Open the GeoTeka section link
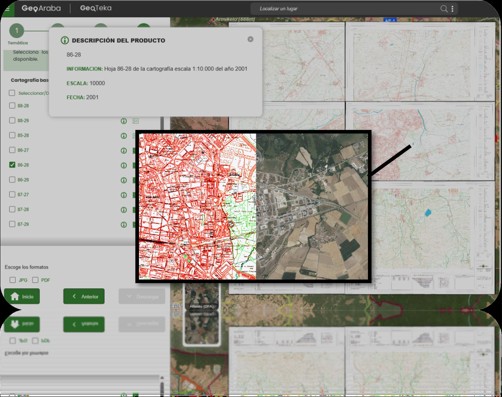Viewport: 502px width, 397px height. 96,8
